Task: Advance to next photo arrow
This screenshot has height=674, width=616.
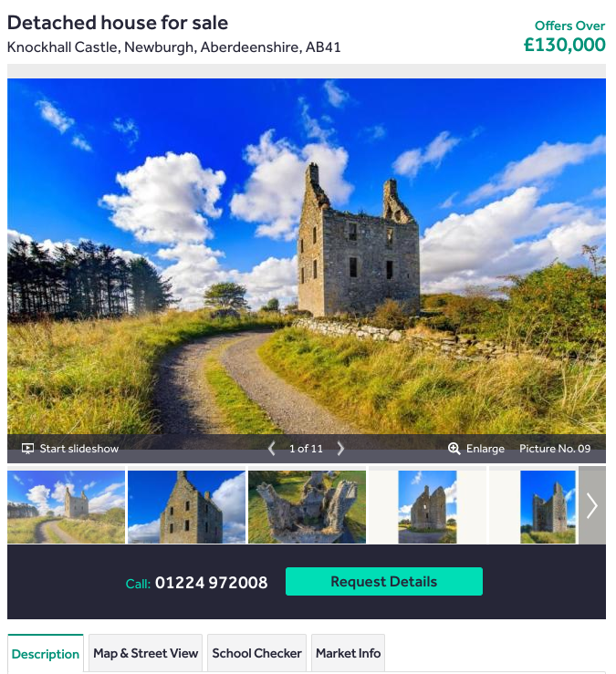Action: click(340, 449)
